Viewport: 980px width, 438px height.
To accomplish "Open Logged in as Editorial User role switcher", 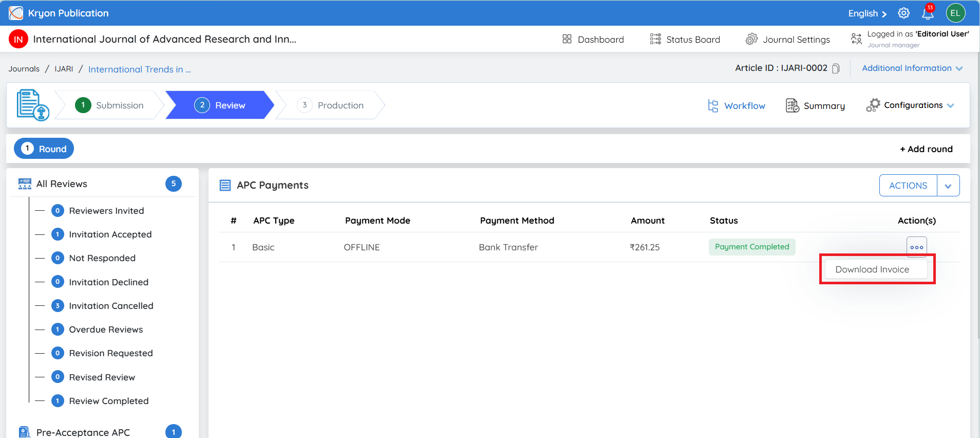I will (x=910, y=39).
